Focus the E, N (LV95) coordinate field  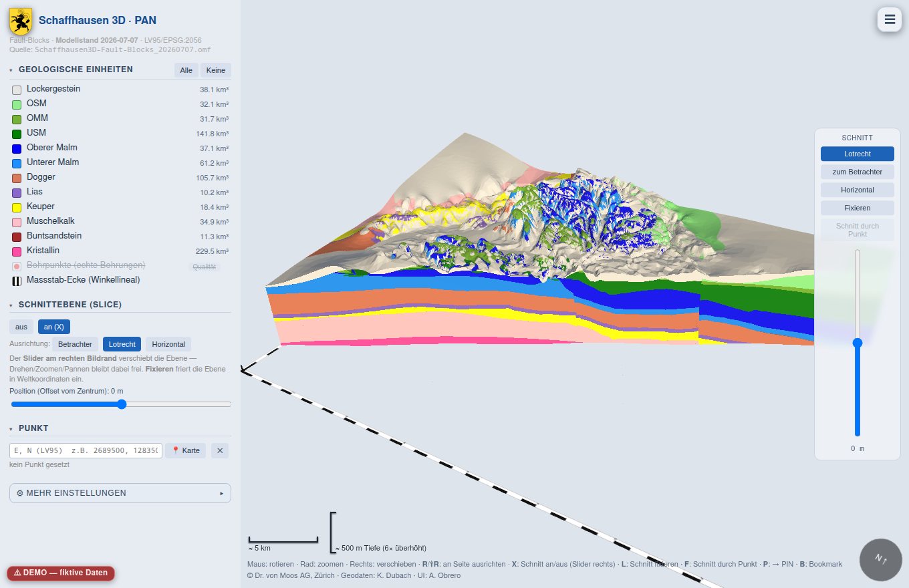pos(86,450)
